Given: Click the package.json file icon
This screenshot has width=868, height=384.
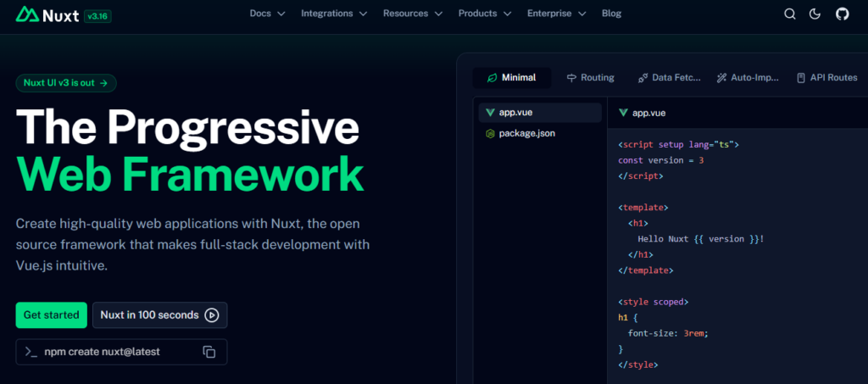Looking at the screenshot, I should pos(490,134).
